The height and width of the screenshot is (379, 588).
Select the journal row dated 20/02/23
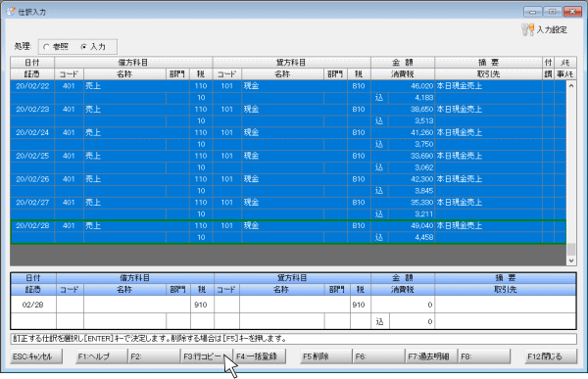click(288, 116)
